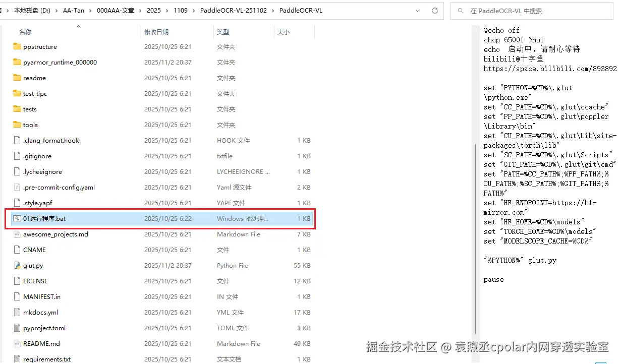Navigate to 000AAA-文章 breadcrumb
619x364 pixels.
tap(116, 11)
